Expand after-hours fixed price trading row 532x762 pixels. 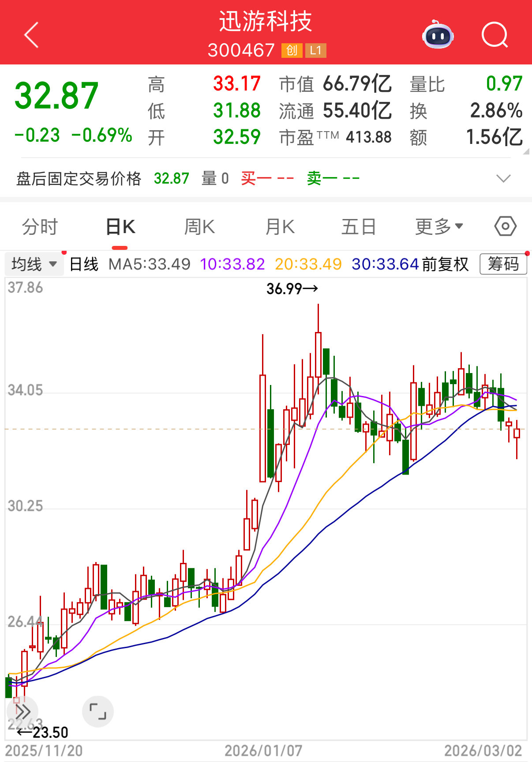click(x=503, y=178)
